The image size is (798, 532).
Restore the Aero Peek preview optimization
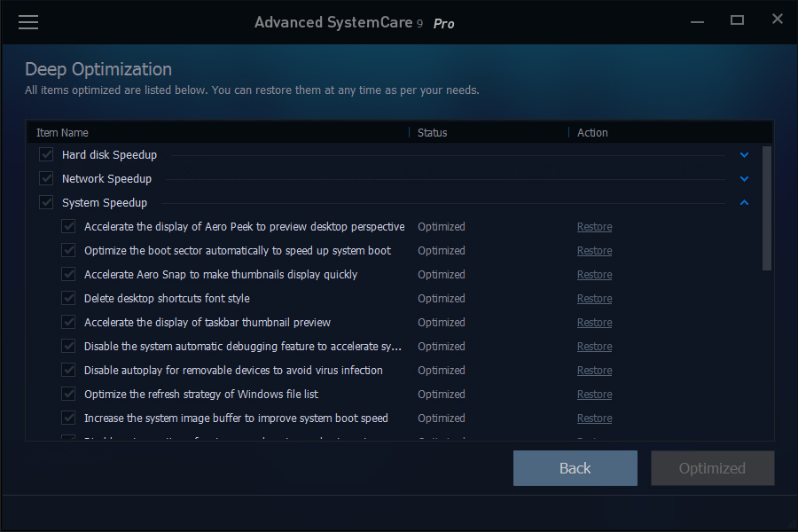coord(594,227)
